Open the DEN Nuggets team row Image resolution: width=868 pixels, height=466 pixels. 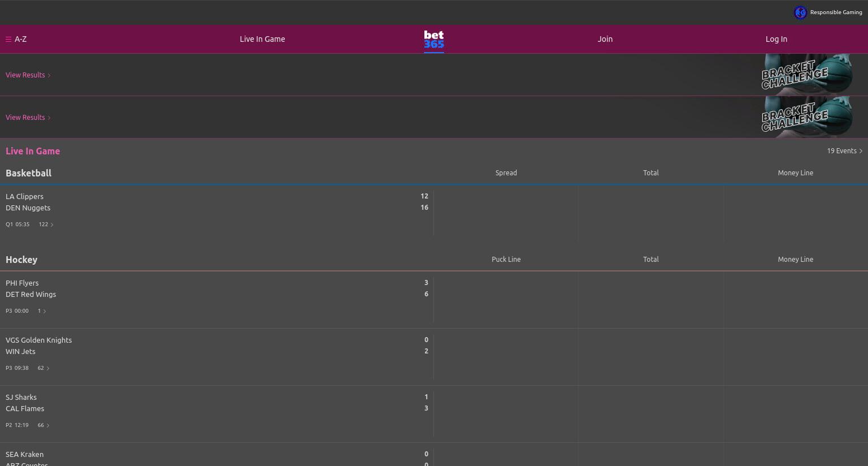click(28, 208)
